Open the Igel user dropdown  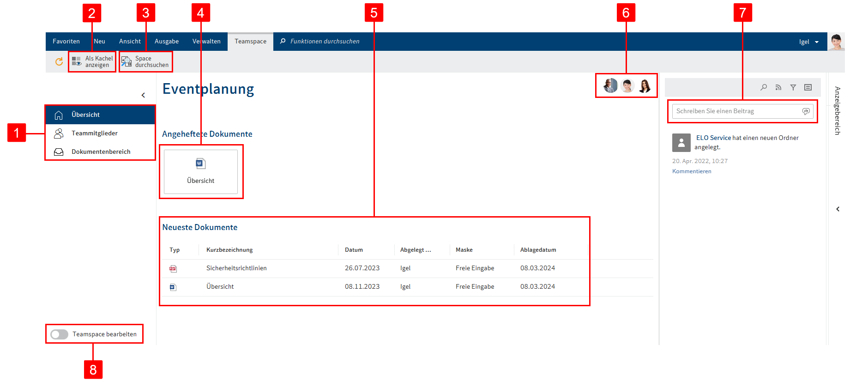[x=808, y=42]
